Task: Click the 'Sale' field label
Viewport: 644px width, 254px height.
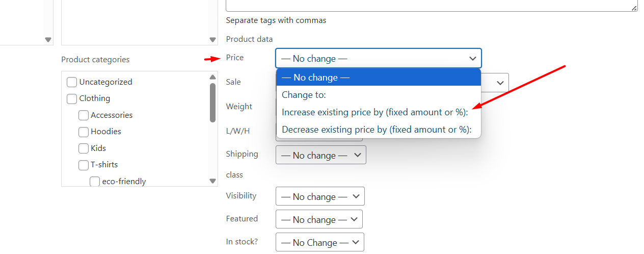Action: (x=233, y=82)
